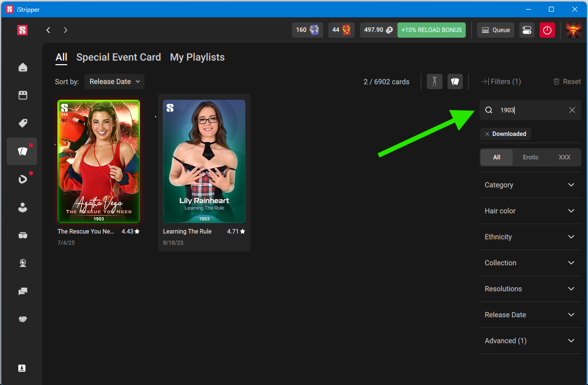Expand the Collection filter section

530,263
